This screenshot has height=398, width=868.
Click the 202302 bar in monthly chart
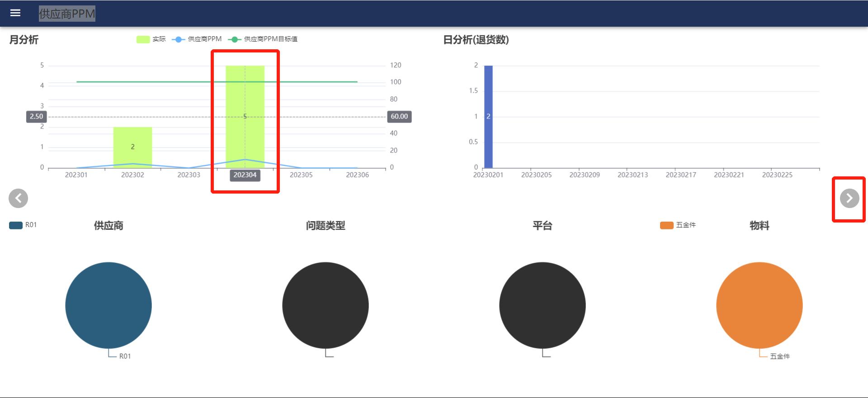click(132, 147)
